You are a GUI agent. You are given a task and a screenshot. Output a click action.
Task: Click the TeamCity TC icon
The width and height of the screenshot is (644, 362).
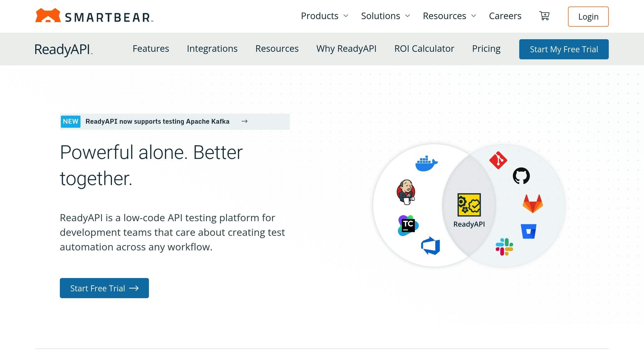click(408, 225)
